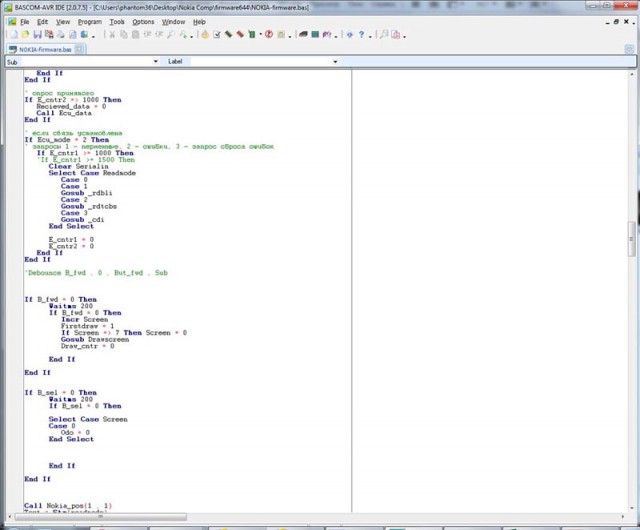Paste from clipboard using the toolbar icon
The image size is (640, 530).
click(x=135, y=35)
